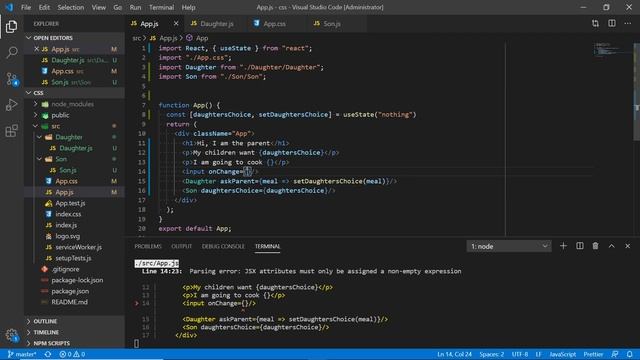640x360 pixels.
Task: Open the notifications bell
Action: (630, 354)
